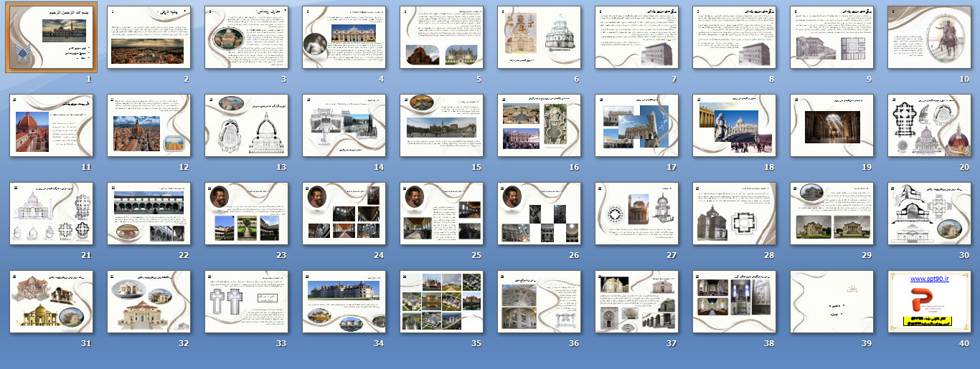Pick slide 18 thumbnail
This screenshot has width=980, height=369.
coord(734,125)
